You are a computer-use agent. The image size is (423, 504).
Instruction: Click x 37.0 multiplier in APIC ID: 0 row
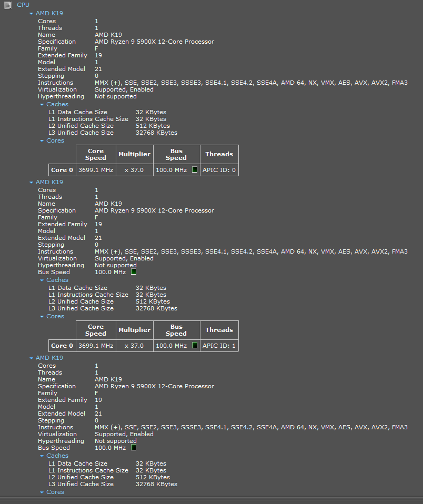(134, 170)
